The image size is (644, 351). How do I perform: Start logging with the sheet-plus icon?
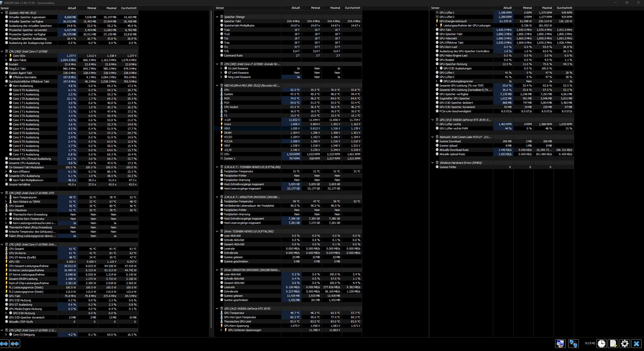coord(613,343)
